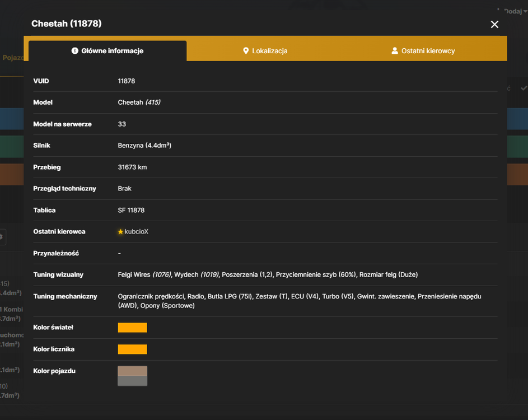Open last driver kubcioX profile
528x420 pixels.
point(137,232)
